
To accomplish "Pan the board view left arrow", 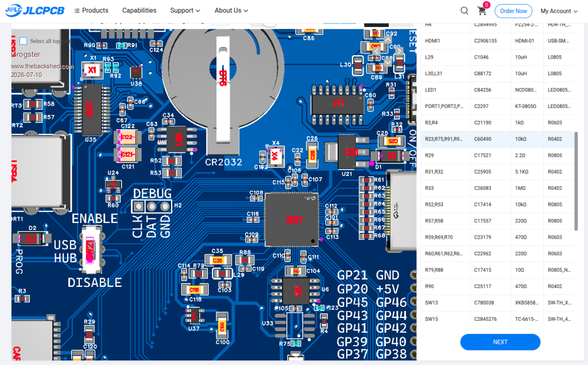I will [377, 51].
